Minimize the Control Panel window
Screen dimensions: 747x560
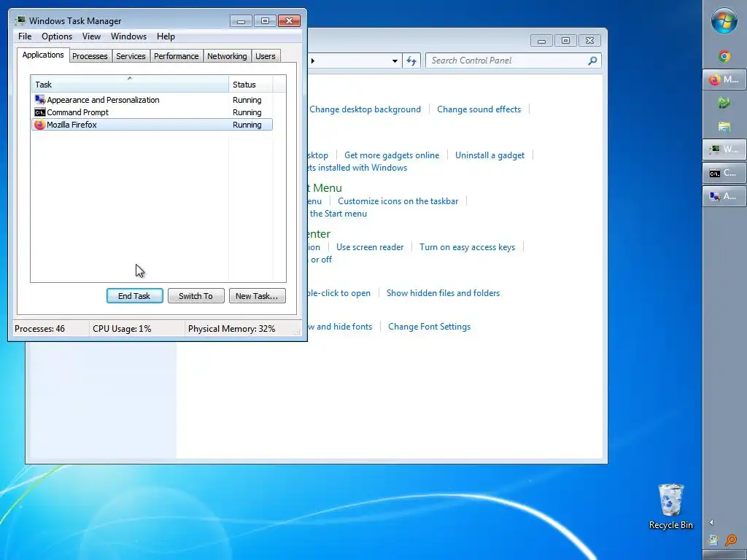541,41
